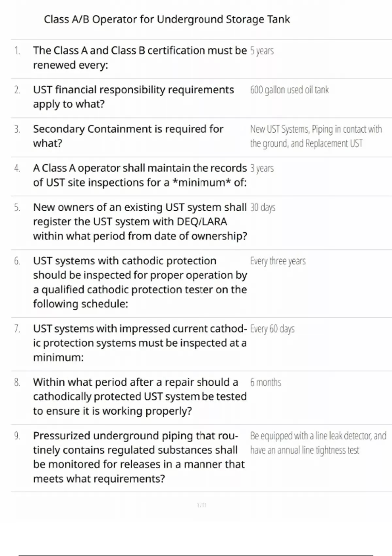Select the '6 months' answer text

266,382
